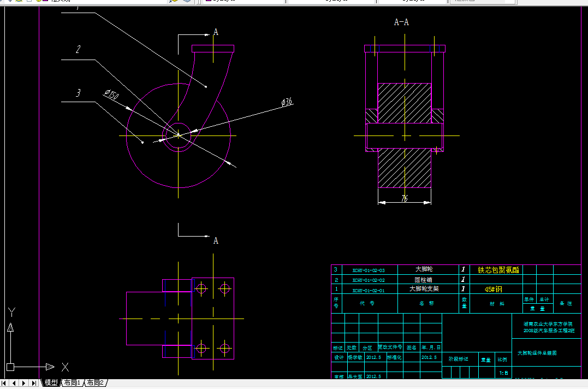Select the UCS coordinate icon origin box
The height and width of the screenshot is (389, 588).
click(x=10, y=367)
